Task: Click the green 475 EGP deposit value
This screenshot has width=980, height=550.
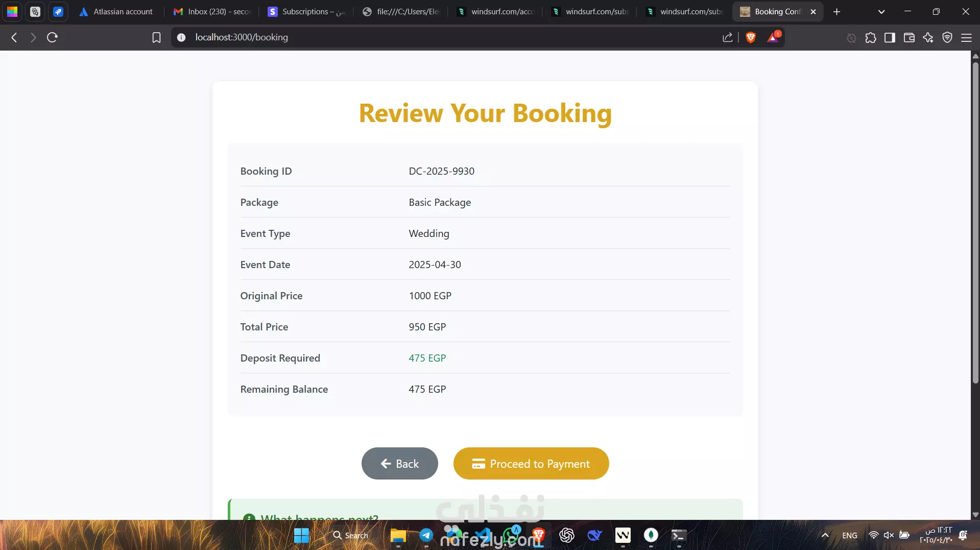Action: point(427,358)
